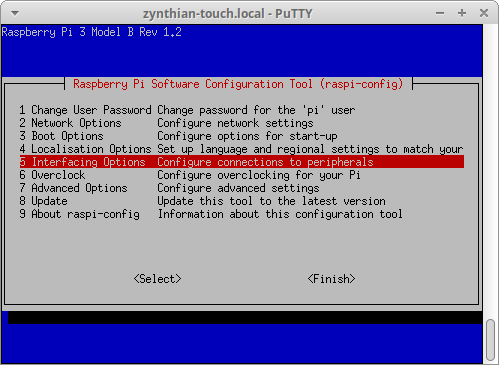Select About raspi-config entry
Screen dimensions: 499x365
pyautogui.click(x=242, y=214)
